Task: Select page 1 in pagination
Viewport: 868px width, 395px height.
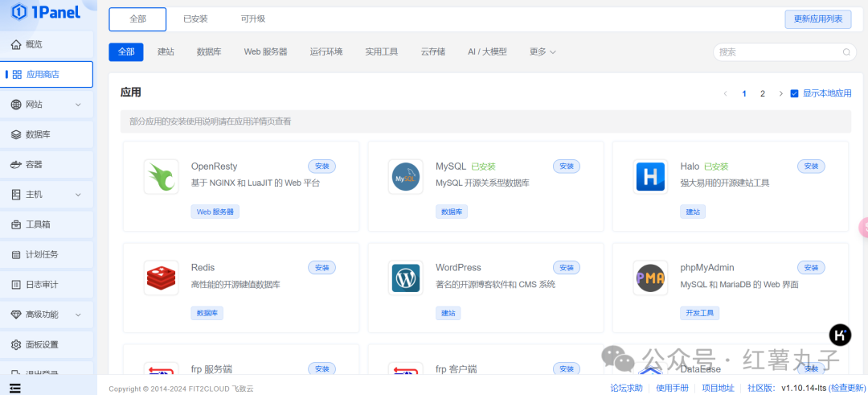Action: click(x=744, y=93)
